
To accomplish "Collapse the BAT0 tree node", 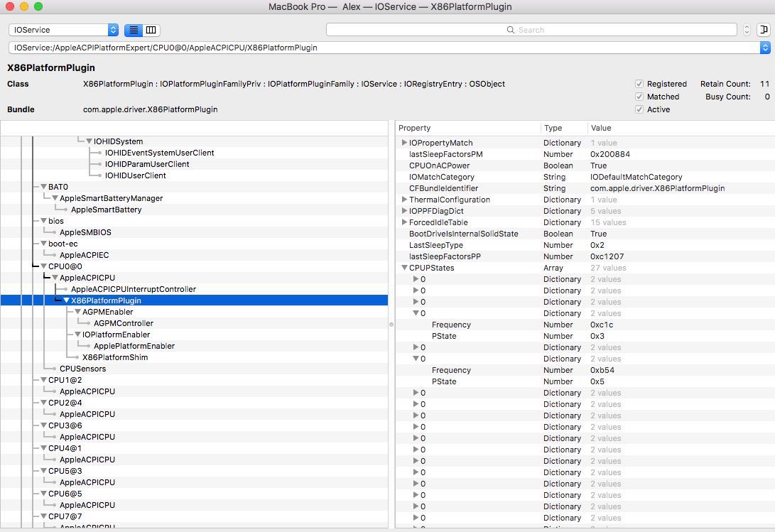I will (x=43, y=187).
